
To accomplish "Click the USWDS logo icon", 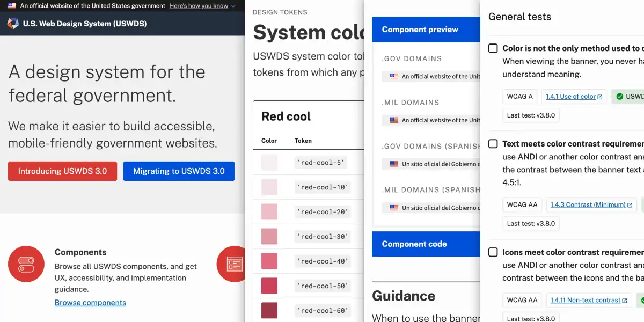I will pos(13,24).
